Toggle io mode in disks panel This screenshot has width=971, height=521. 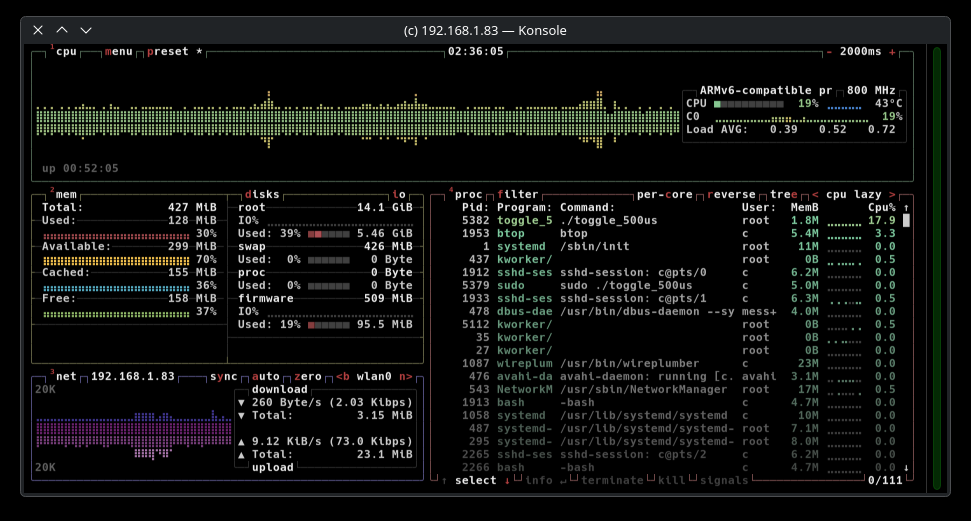click(x=399, y=195)
